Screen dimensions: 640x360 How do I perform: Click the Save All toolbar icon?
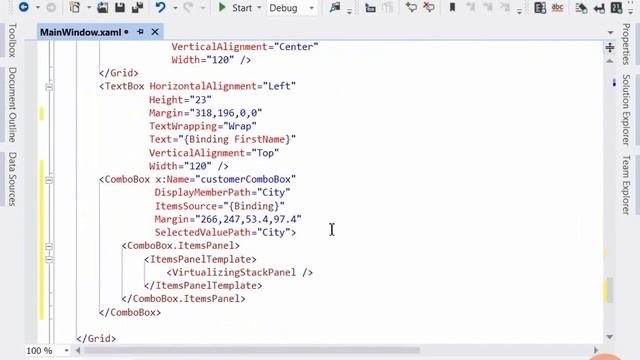pyautogui.click(x=138, y=7)
